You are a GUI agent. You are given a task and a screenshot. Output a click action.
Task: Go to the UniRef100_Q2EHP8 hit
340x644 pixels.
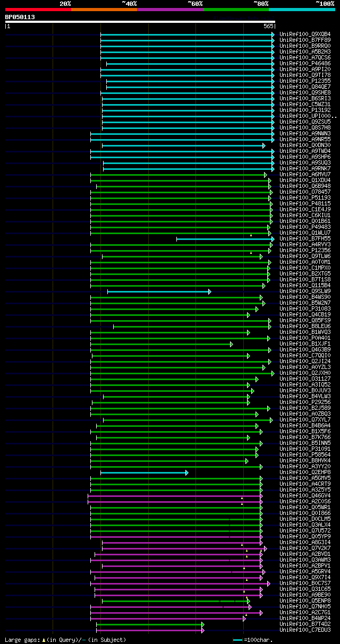(x=305, y=473)
